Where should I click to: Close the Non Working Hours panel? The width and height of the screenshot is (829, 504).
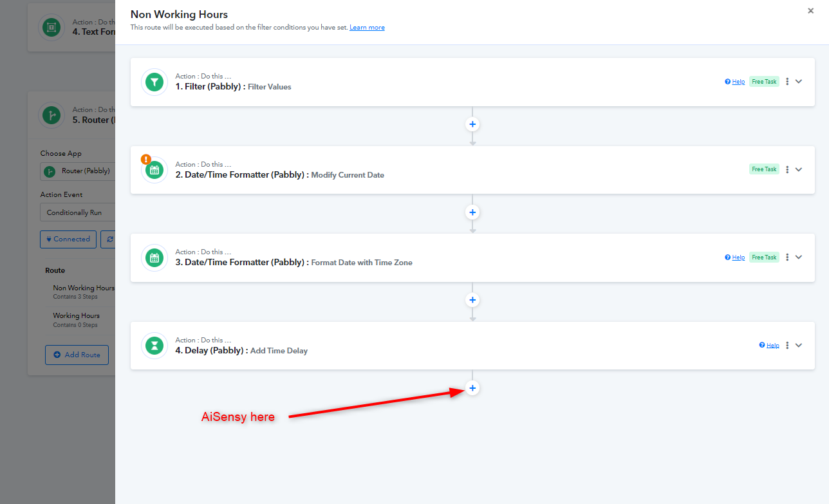(811, 11)
